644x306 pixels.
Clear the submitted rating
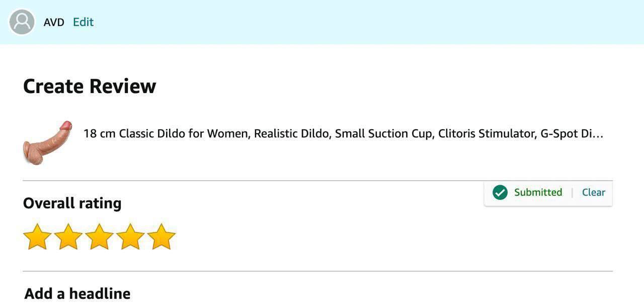[x=593, y=192]
